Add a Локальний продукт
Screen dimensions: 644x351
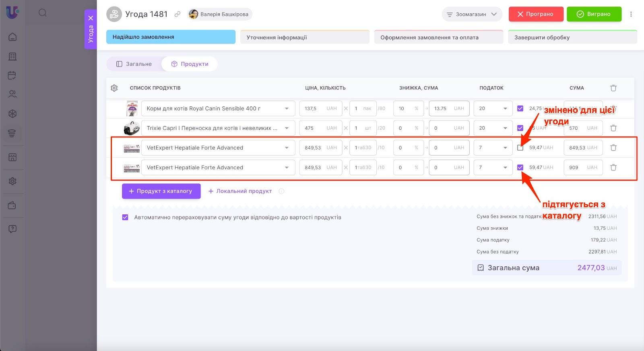(x=240, y=191)
